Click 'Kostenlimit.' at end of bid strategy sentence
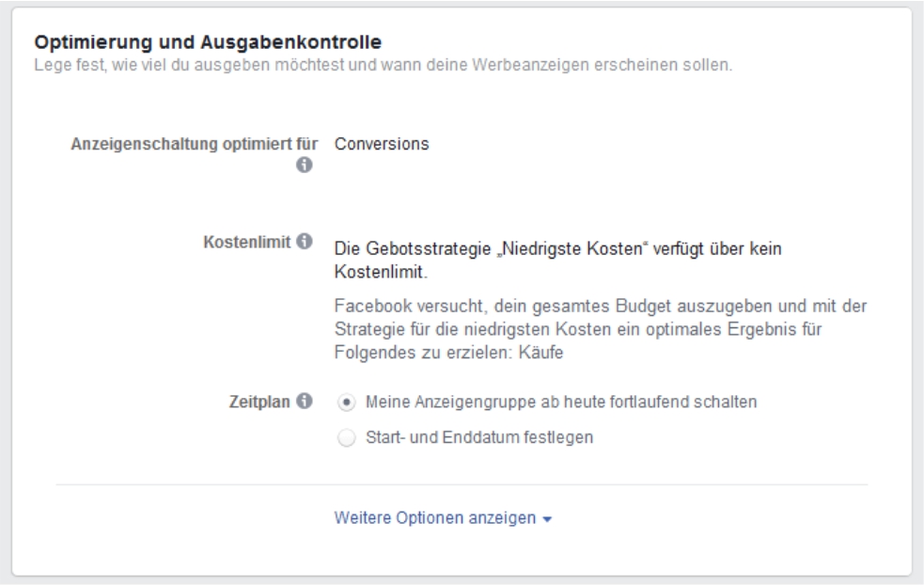Viewport: 924px width, 585px height. click(381, 272)
